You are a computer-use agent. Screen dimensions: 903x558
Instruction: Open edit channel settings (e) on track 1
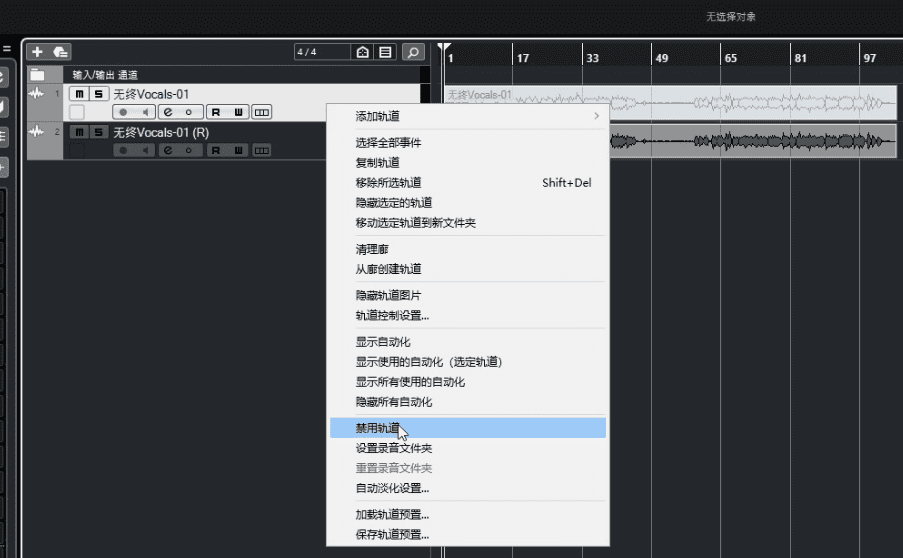167,112
